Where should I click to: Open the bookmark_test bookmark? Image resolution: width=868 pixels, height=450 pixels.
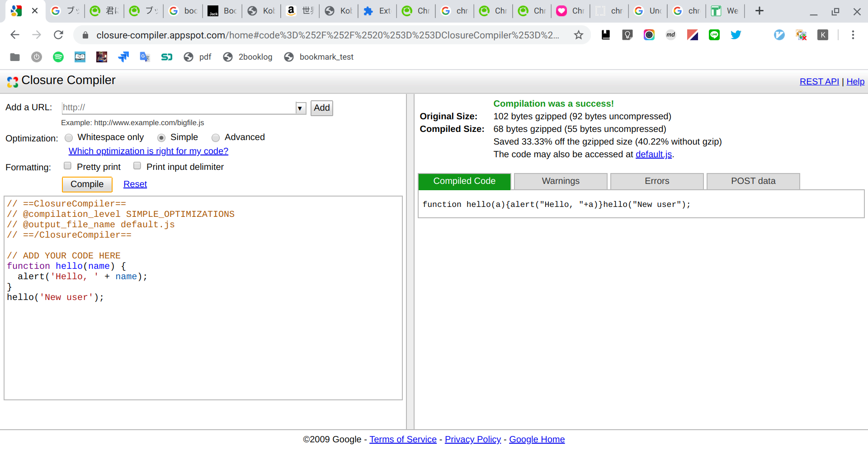coord(319,57)
